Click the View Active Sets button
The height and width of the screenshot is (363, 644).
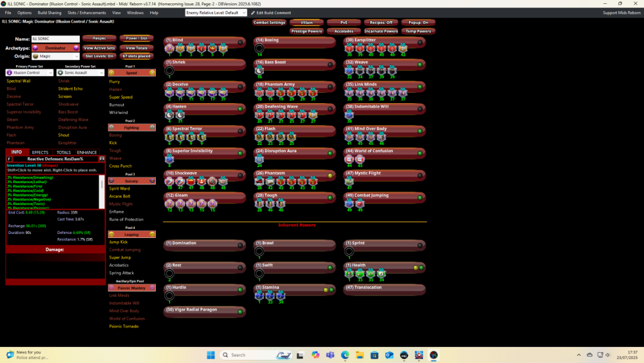99,48
